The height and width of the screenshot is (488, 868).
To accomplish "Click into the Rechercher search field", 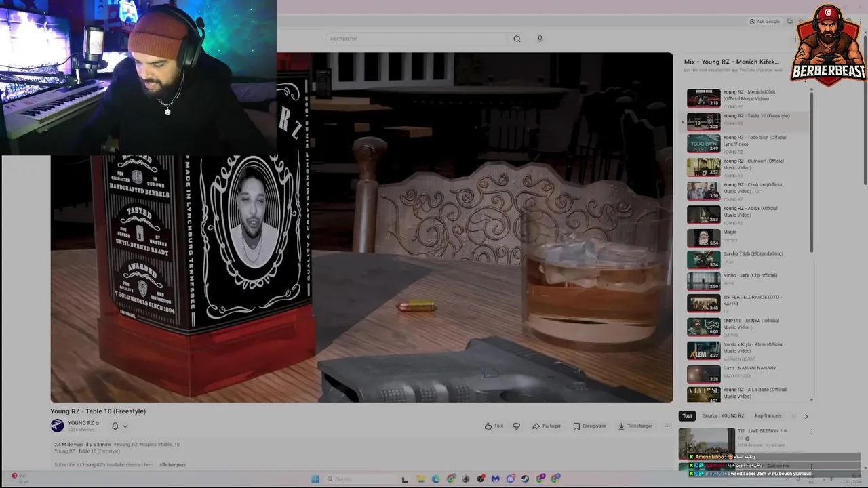I will point(416,39).
